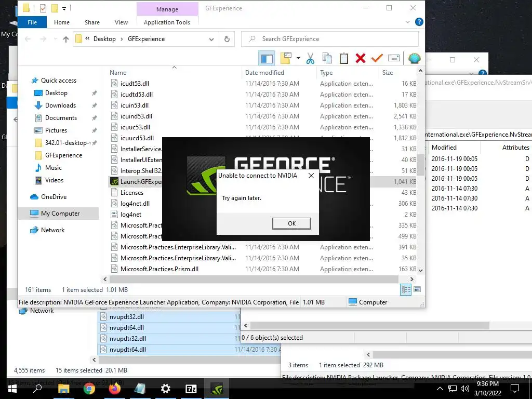
Task: Close the Unable to connect dialog
Action: click(x=311, y=176)
